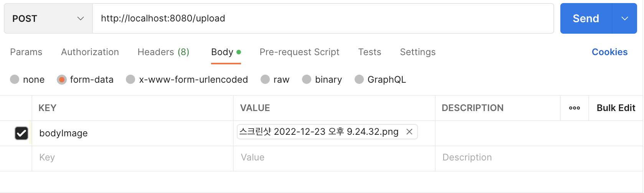This screenshot has width=644, height=193.
Task: Open the Headers (8) tab
Action: pos(163,52)
